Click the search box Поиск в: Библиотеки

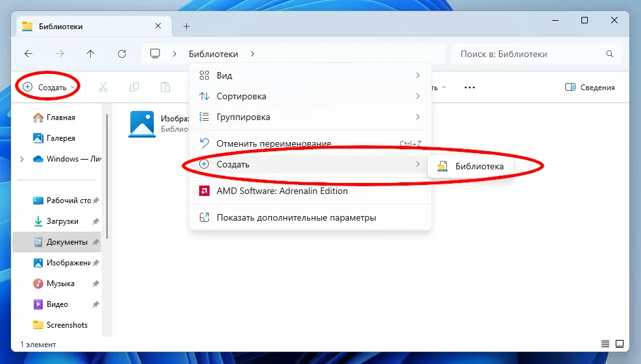[537, 54]
